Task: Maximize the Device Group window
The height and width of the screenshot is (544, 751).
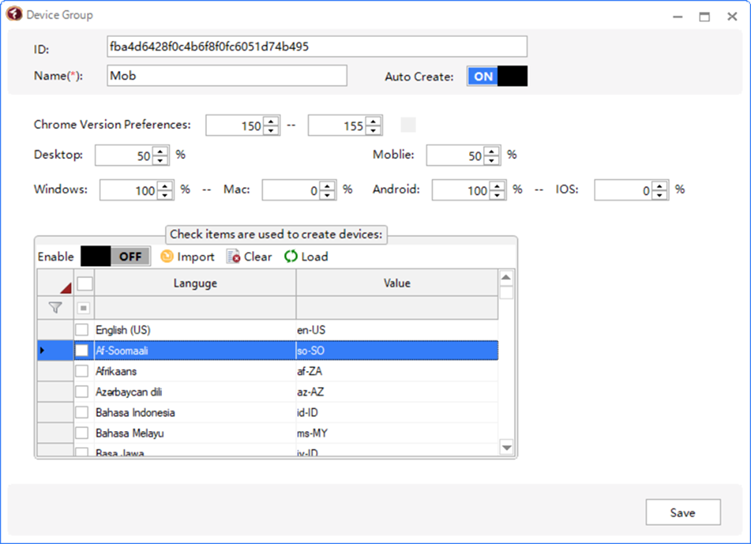Action: coord(705,17)
